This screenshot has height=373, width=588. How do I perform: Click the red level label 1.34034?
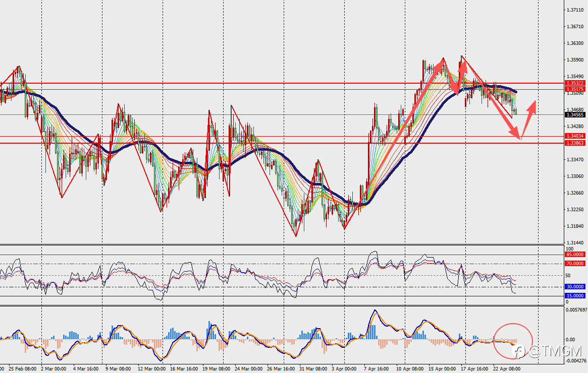tap(575, 136)
